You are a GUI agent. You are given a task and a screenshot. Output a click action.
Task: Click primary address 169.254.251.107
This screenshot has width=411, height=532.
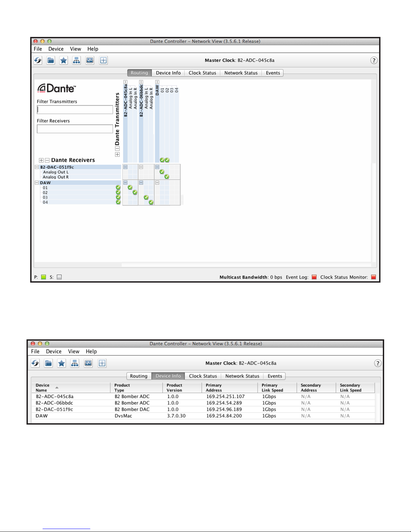coord(225,396)
